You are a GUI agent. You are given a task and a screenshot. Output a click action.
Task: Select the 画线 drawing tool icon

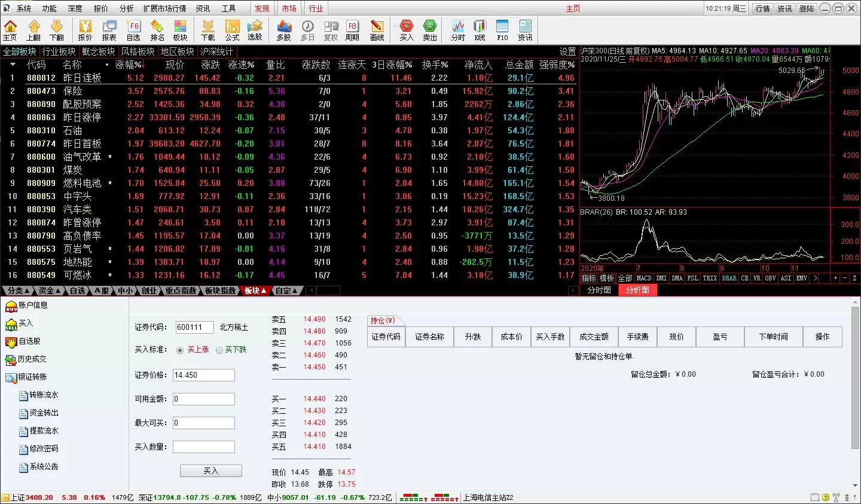(377, 30)
